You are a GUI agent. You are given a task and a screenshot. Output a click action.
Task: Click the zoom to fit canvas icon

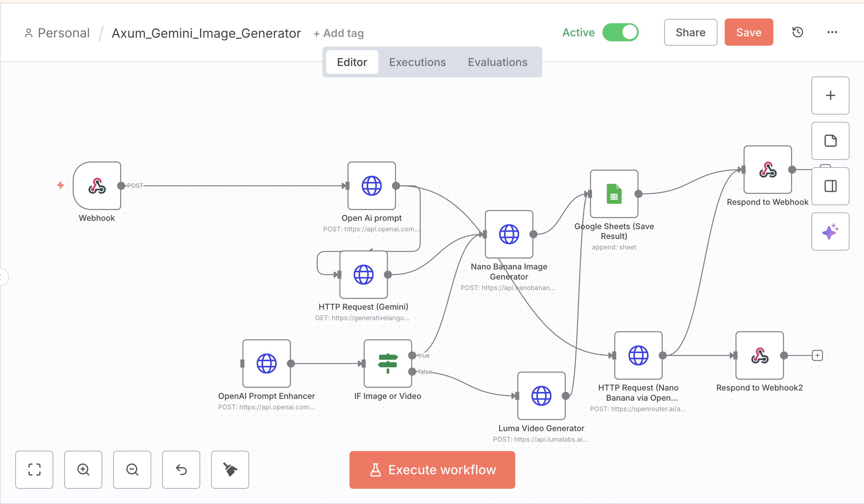coord(34,470)
